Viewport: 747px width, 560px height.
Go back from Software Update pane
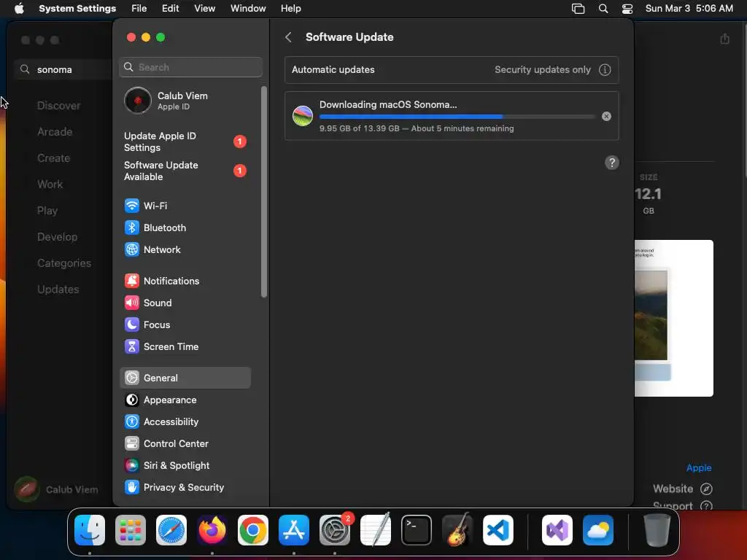[288, 37]
